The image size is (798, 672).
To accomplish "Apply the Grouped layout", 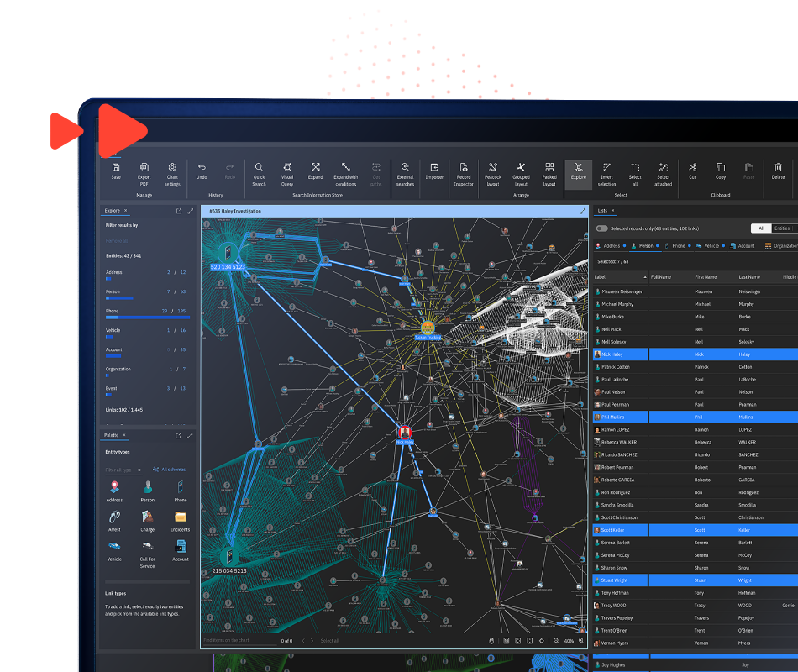I will click(521, 175).
